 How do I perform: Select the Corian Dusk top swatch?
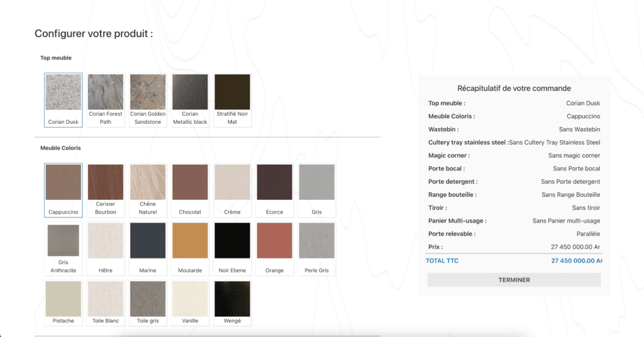63,92
